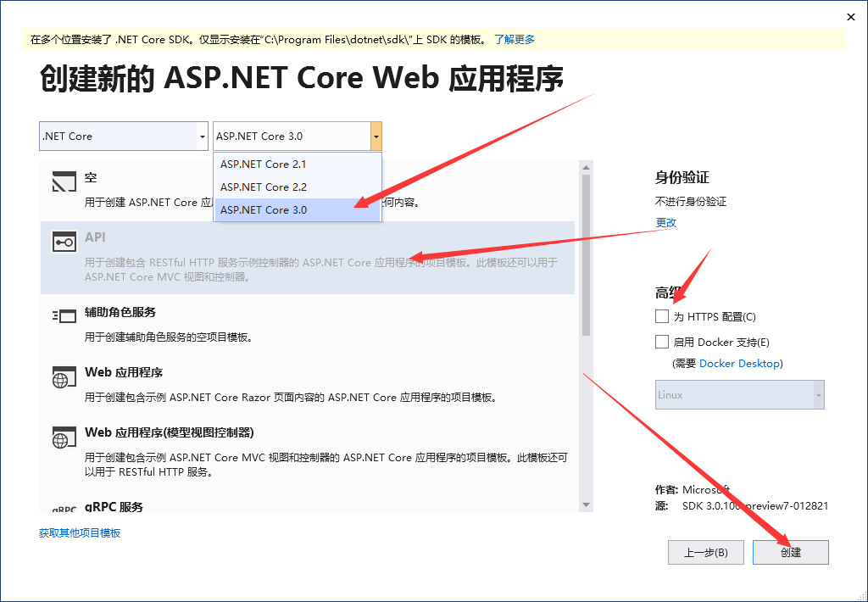Select the Empty (空) template icon
This screenshot has height=602, width=868.
point(64,181)
